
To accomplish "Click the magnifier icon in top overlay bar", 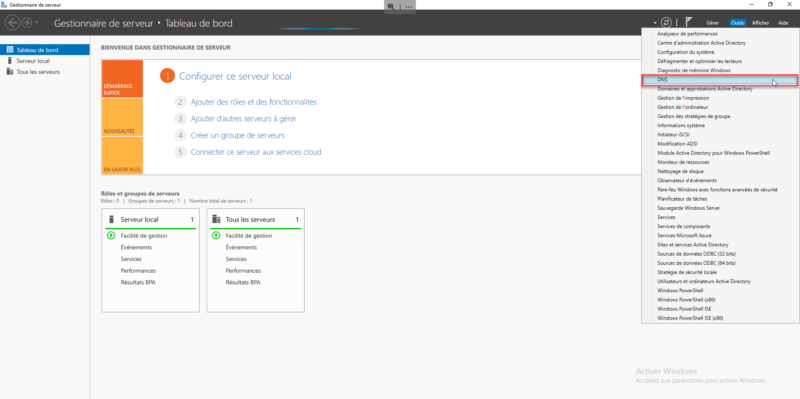I will tap(391, 7).
